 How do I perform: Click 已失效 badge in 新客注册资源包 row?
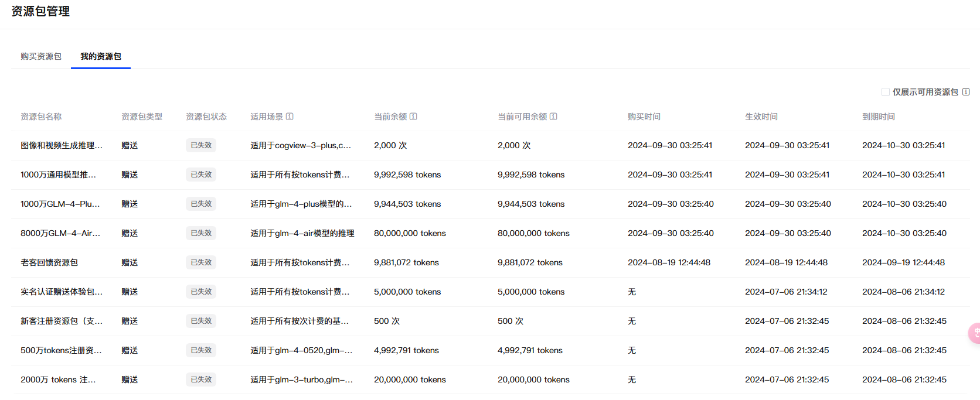[x=201, y=321]
